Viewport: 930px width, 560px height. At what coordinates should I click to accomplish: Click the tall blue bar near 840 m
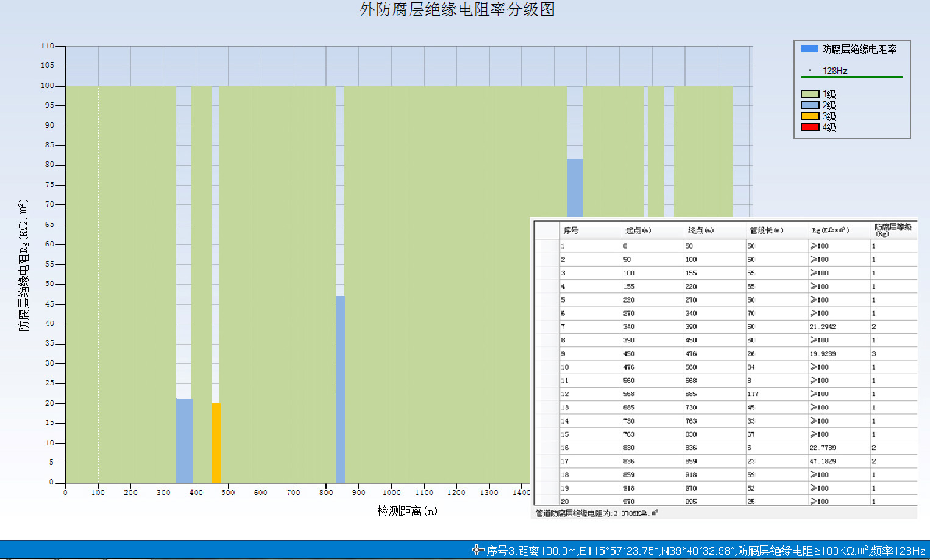[340, 389]
